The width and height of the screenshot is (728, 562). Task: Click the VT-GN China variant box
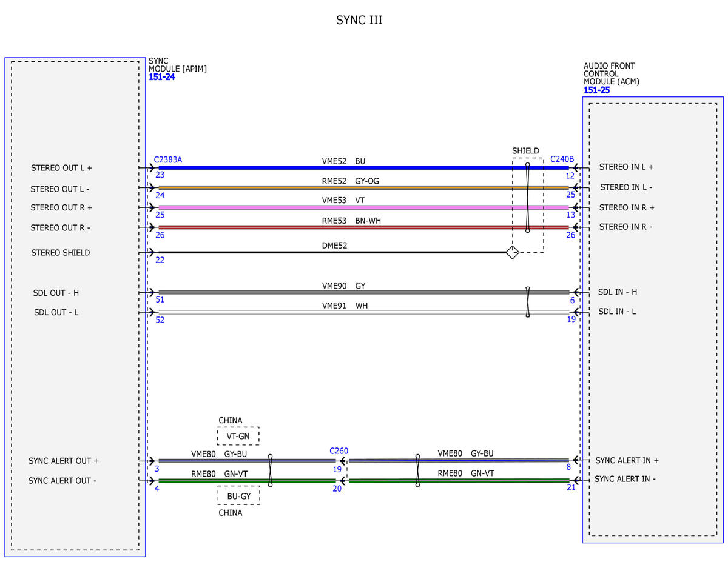(x=238, y=436)
